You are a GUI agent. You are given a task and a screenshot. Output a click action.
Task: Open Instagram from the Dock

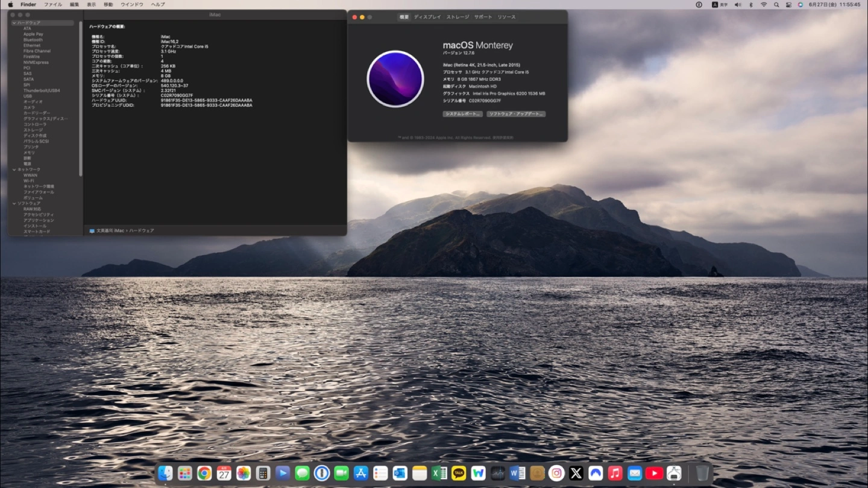[x=556, y=474]
